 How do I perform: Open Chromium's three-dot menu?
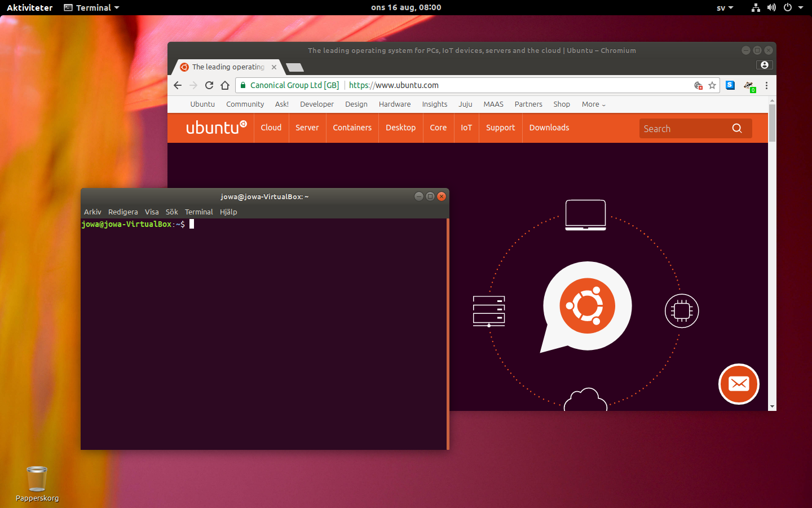pyautogui.click(x=766, y=85)
